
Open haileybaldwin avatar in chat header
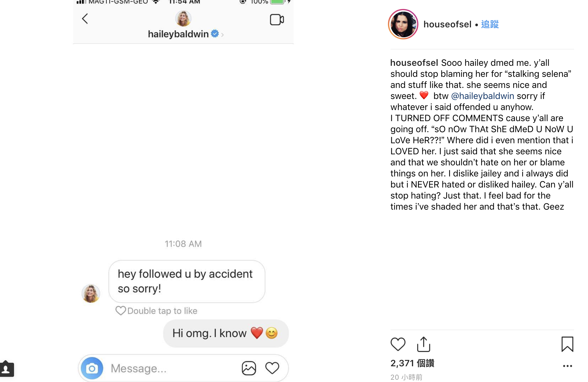pos(183,18)
